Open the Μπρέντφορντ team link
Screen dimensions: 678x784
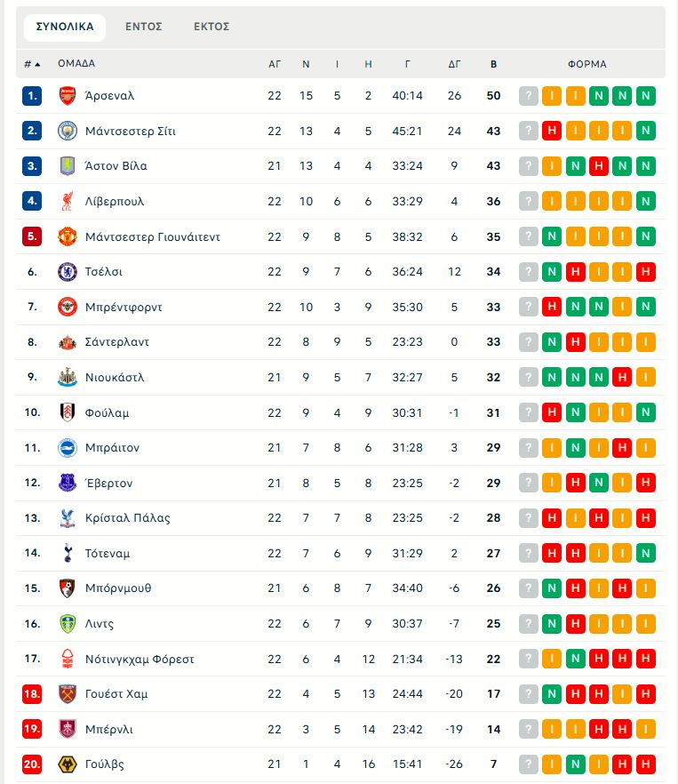tap(124, 308)
